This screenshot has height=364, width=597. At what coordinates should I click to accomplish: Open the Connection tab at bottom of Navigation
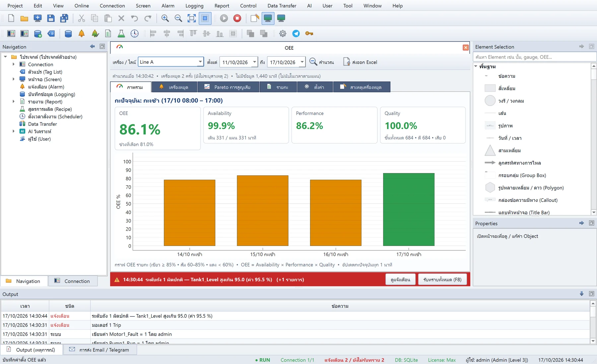point(73,281)
